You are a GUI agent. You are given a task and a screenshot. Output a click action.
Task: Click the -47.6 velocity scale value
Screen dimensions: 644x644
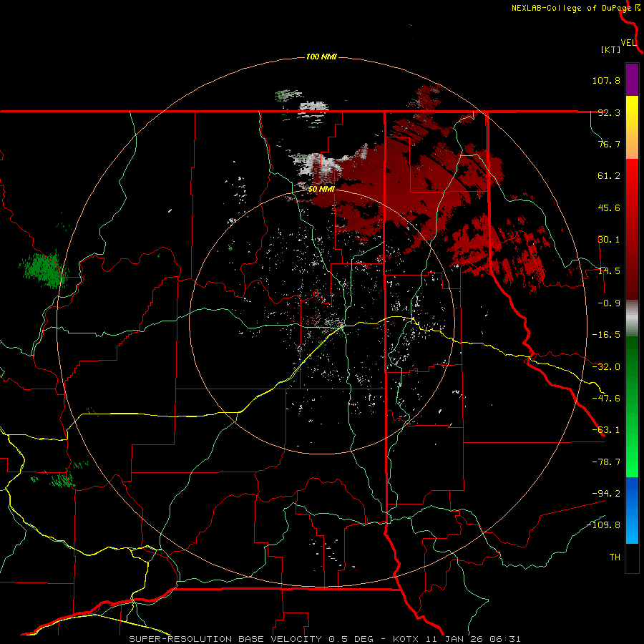click(x=606, y=399)
